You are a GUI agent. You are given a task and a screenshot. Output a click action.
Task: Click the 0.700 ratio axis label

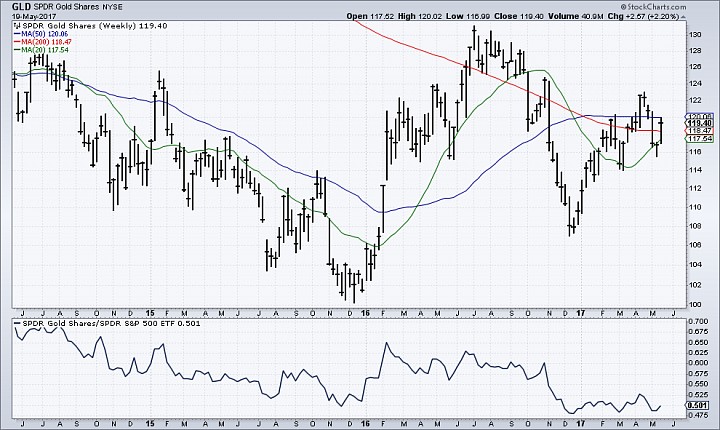(698, 321)
